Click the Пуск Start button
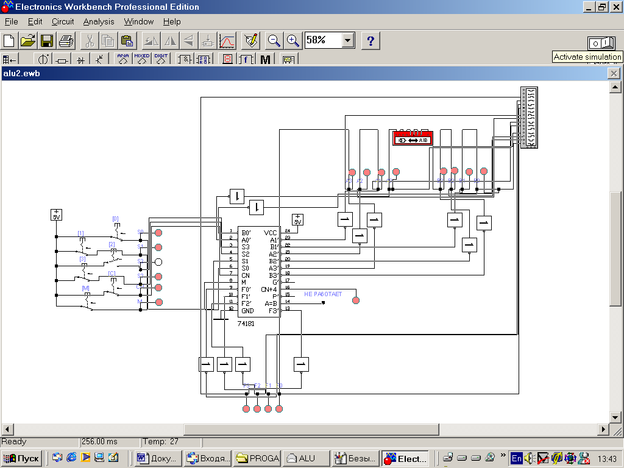624x468 pixels. (x=22, y=458)
